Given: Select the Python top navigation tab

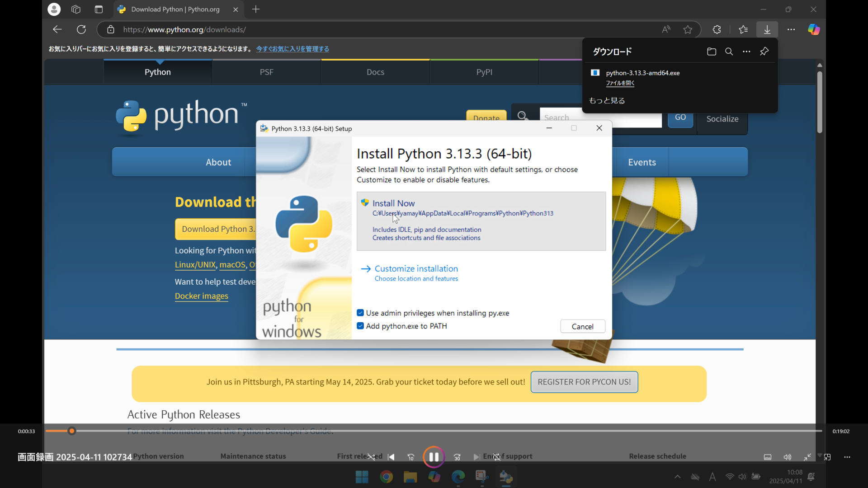Looking at the screenshot, I should pos(158,72).
